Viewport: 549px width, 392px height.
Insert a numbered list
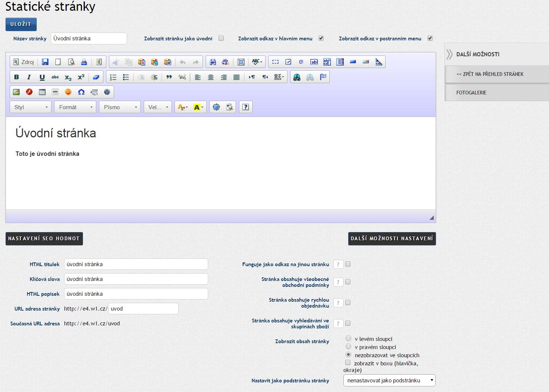(x=113, y=77)
